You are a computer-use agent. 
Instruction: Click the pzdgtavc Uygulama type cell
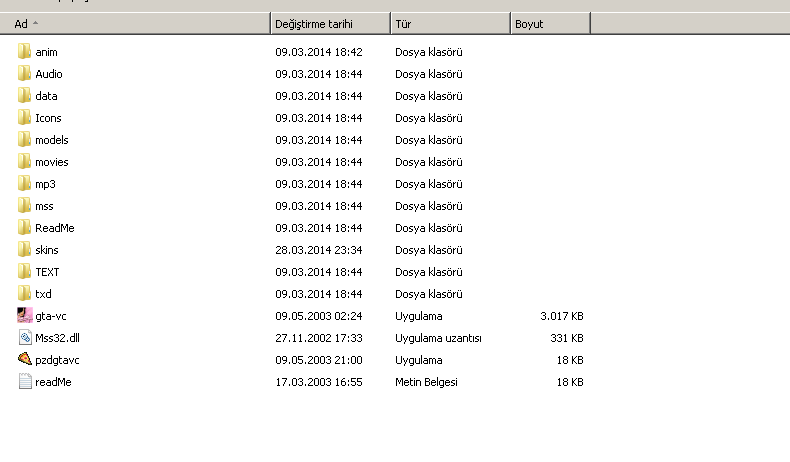click(419, 361)
